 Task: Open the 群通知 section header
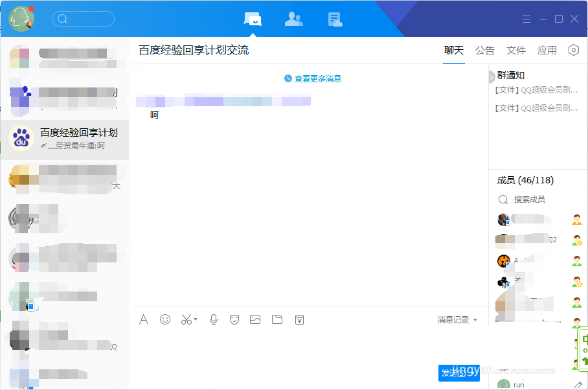[511, 75]
